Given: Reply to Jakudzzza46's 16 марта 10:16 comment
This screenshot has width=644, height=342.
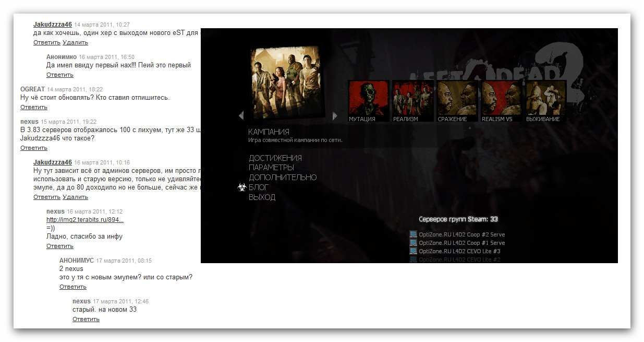Looking at the screenshot, I should [47, 197].
